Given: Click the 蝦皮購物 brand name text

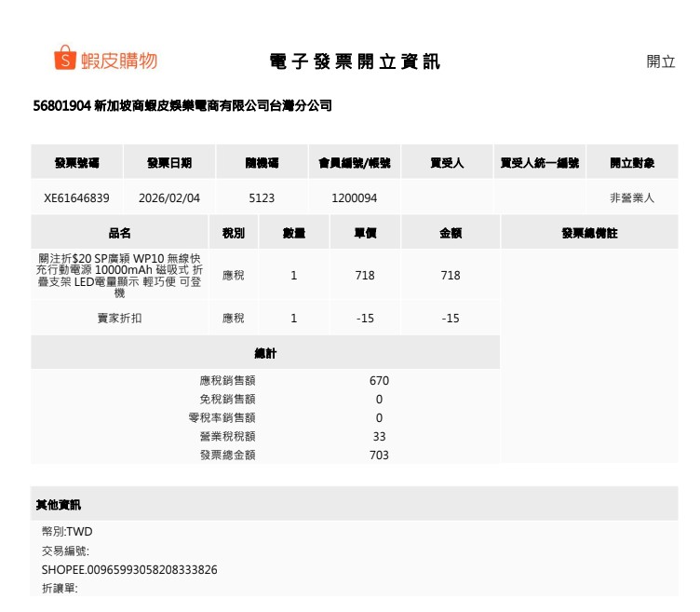Looking at the screenshot, I should coord(118,61).
